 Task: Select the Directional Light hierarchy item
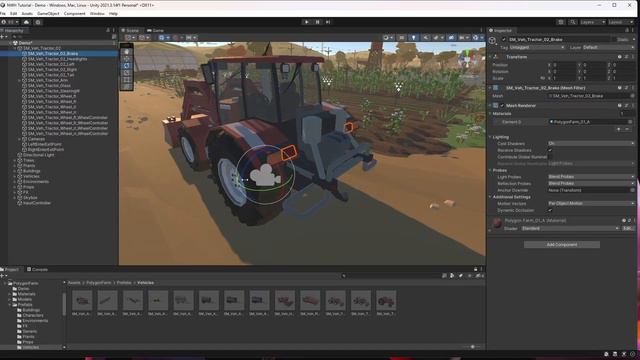(x=38, y=155)
